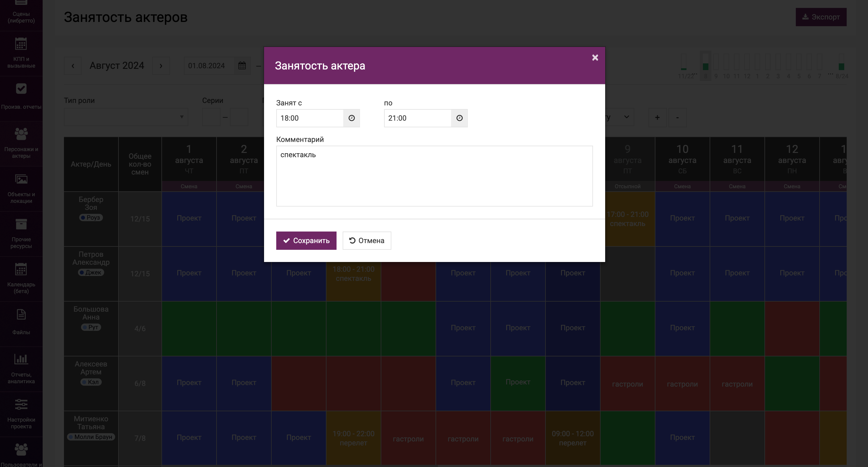The width and height of the screenshot is (868, 467).
Task: Close the 'Занятость актера' dialog with X
Action: pos(595,58)
